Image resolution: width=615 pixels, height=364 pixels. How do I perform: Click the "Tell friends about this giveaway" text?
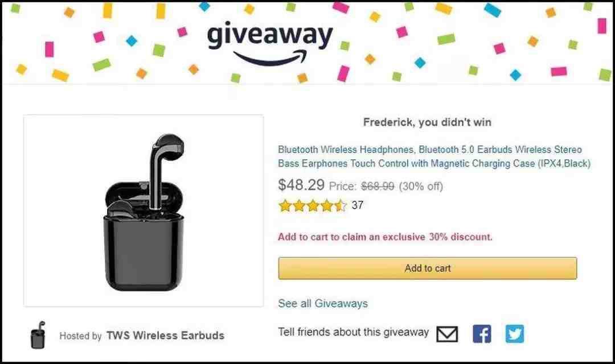point(354,332)
